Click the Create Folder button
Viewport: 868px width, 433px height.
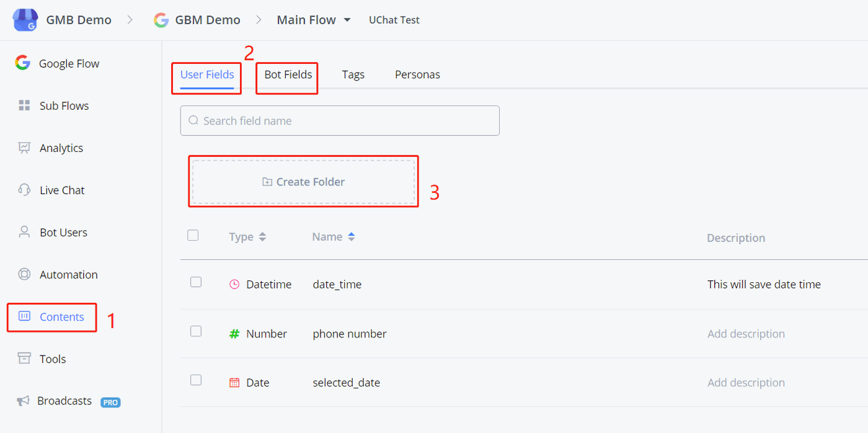point(303,182)
